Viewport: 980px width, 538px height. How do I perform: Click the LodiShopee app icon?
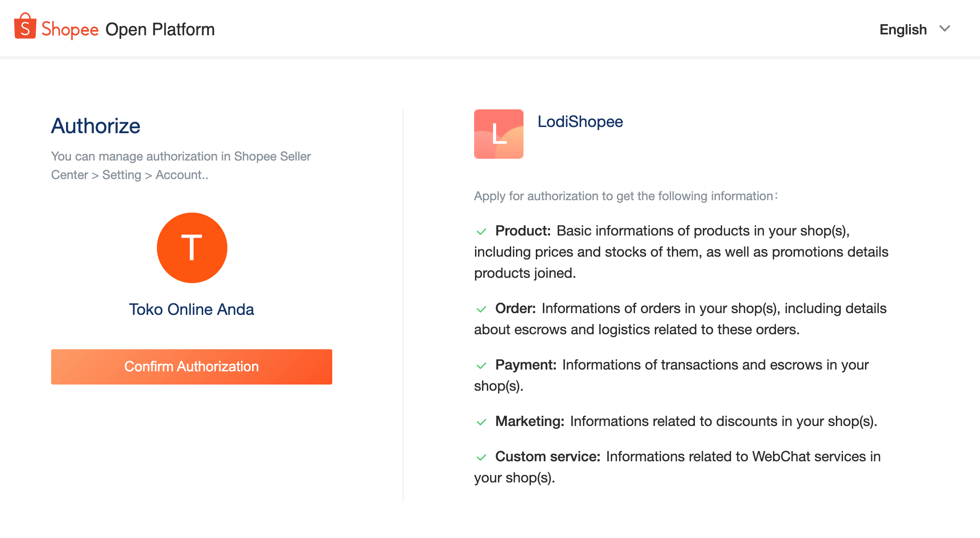(498, 134)
